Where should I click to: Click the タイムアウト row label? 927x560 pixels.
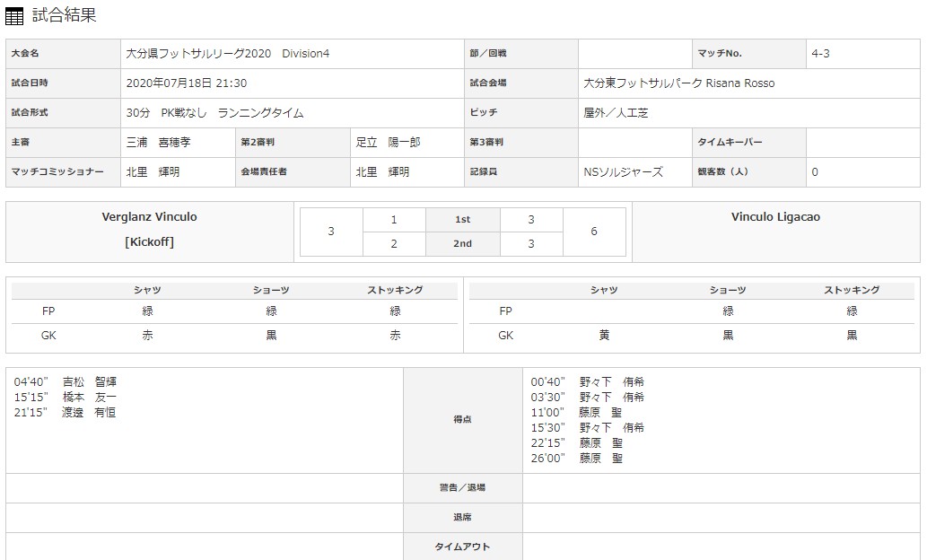point(462,547)
